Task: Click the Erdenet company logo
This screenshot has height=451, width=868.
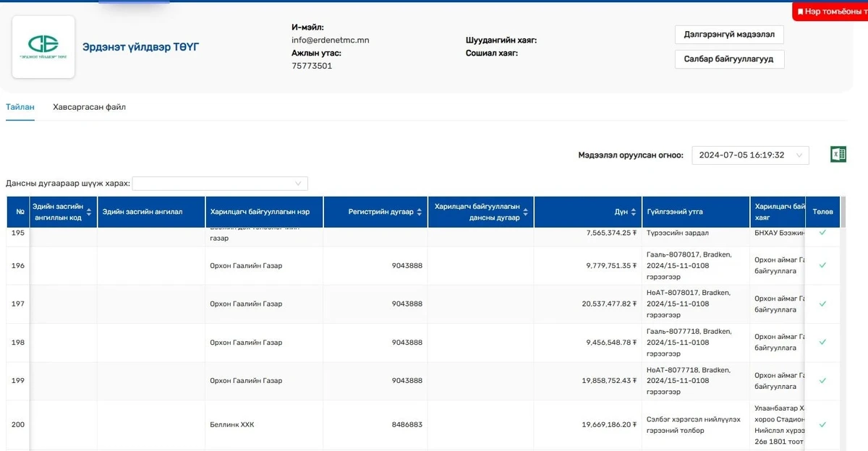Action: click(x=43, y=47)
